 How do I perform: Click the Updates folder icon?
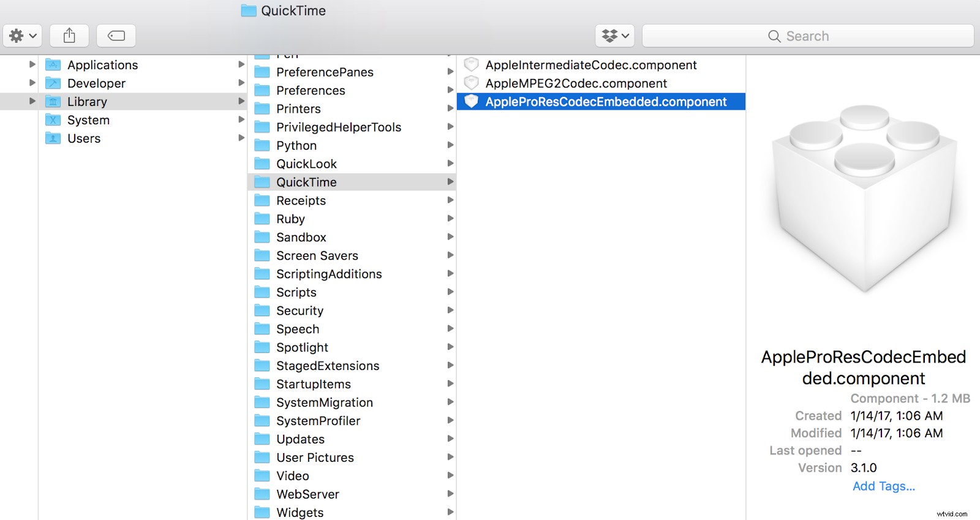[262, 440]
